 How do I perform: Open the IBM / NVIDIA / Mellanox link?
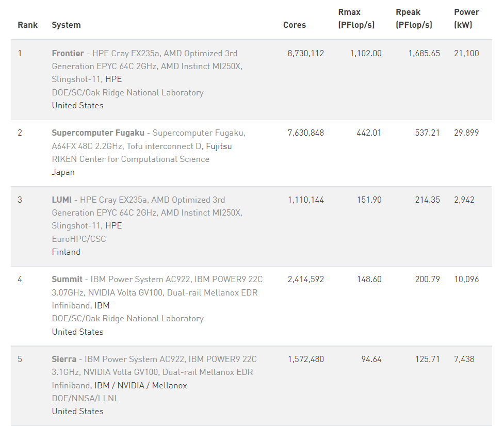tap(140, 385)
